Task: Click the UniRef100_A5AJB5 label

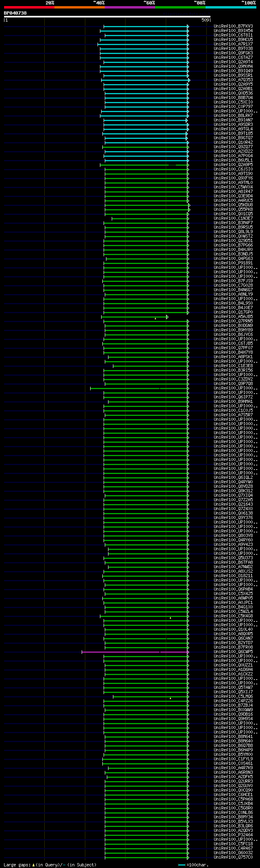Action: 233,317
